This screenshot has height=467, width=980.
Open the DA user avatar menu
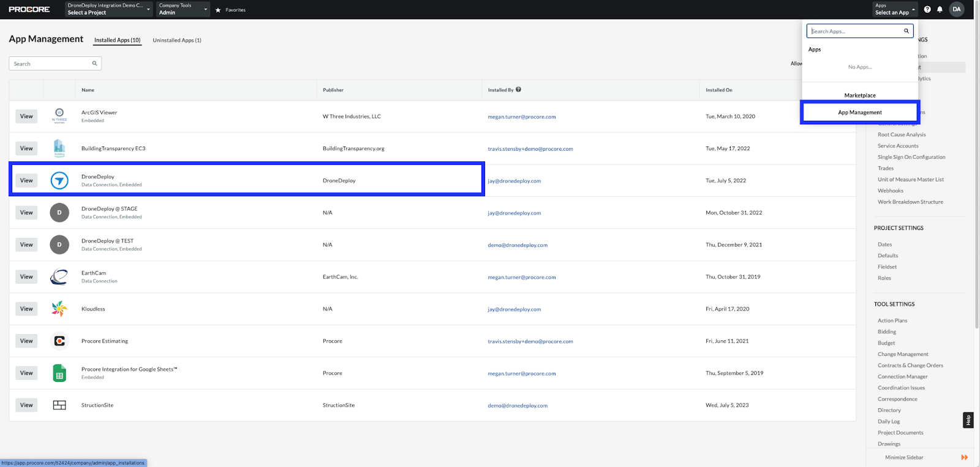(x=957, y=9)
